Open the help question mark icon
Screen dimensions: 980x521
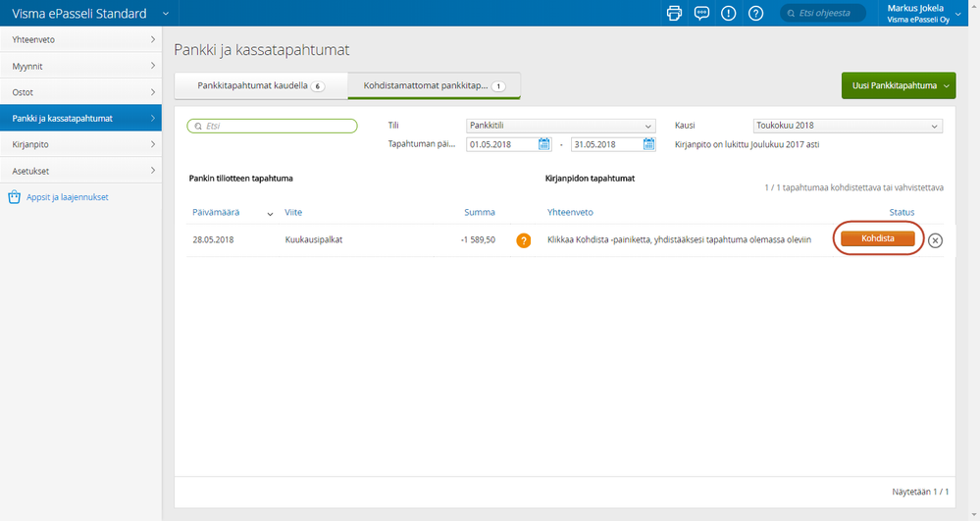point(755,13)
